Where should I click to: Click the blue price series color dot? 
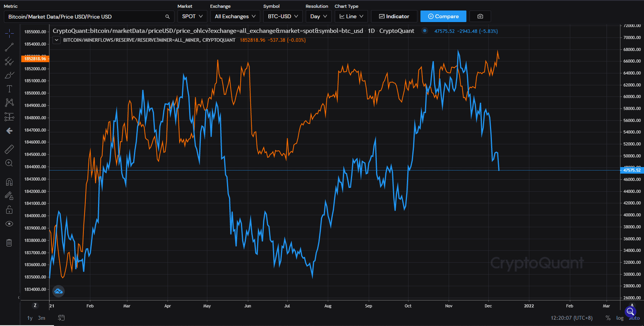pyautogui.click(x=425, y=31)
